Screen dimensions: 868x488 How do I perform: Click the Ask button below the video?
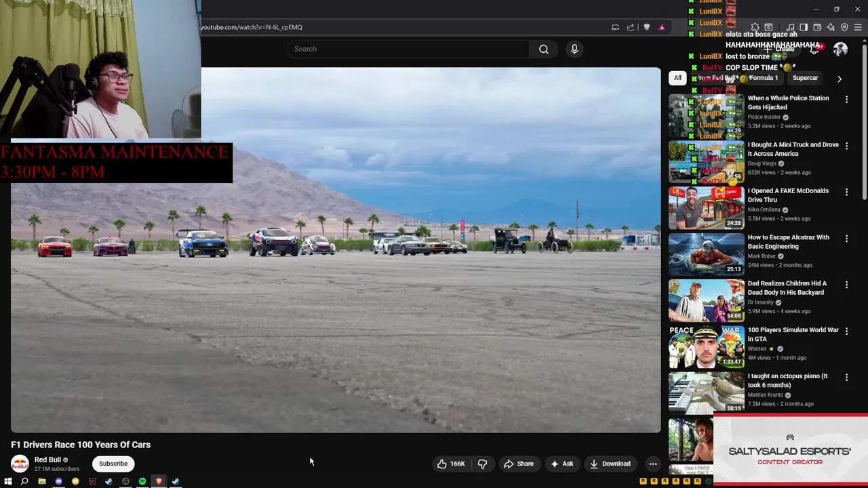562,464
